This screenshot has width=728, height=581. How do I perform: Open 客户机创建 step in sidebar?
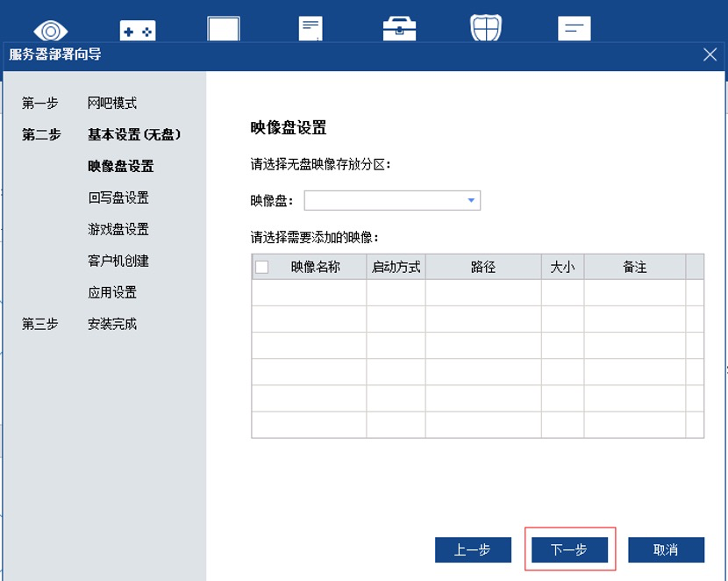[x=118, y=261]
